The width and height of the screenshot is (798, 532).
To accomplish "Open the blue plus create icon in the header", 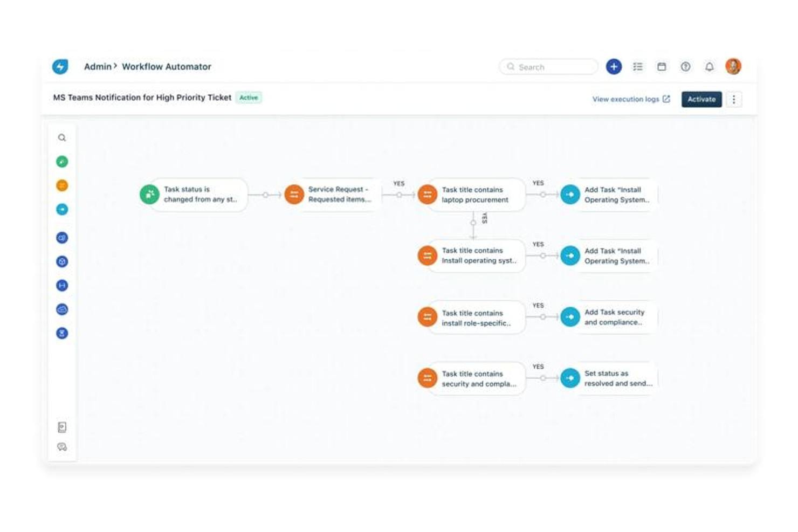I will click(x=614, y=66).
